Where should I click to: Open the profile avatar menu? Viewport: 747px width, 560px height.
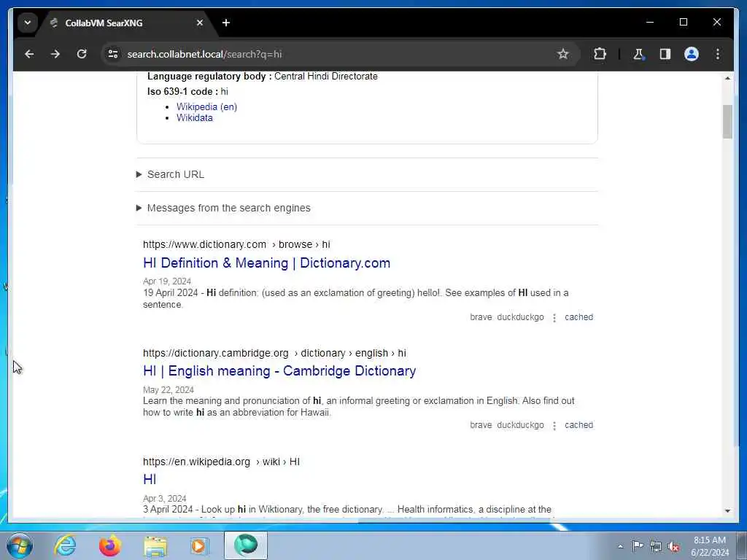(692, 54)
